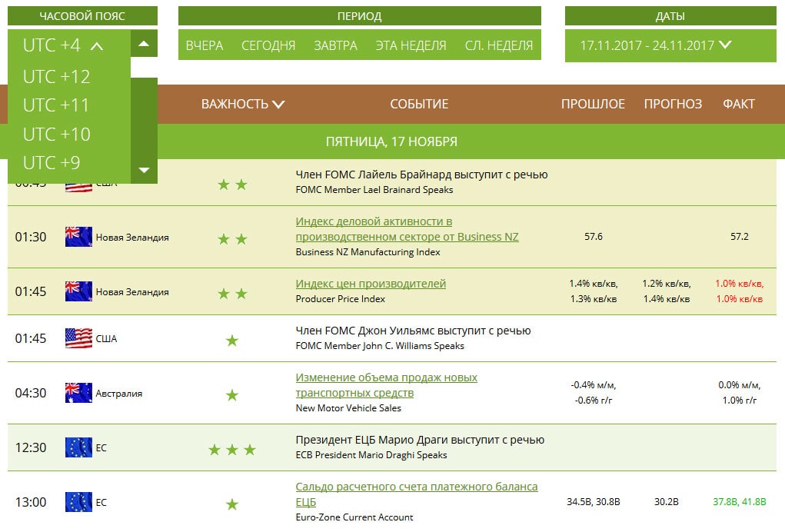Click single star for New Motor Vehicle Sales
Viewport: 785px width, 532px height.
point(232,395)
